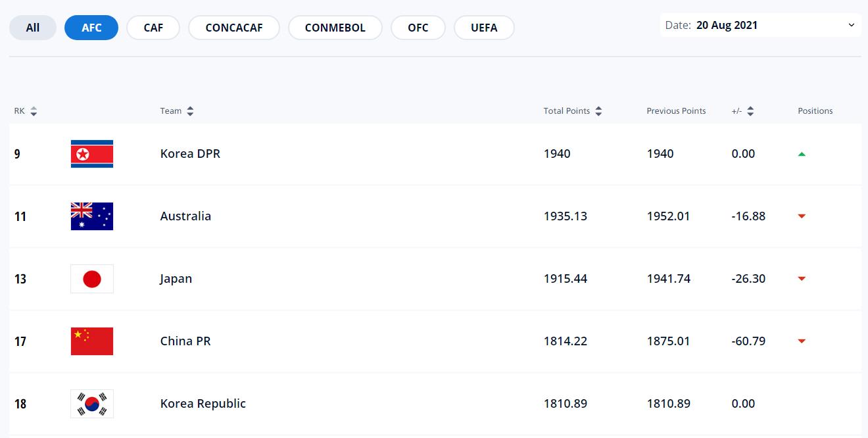Select the All confederations tab
868x438 pixels.
click(x=33, y=28)
